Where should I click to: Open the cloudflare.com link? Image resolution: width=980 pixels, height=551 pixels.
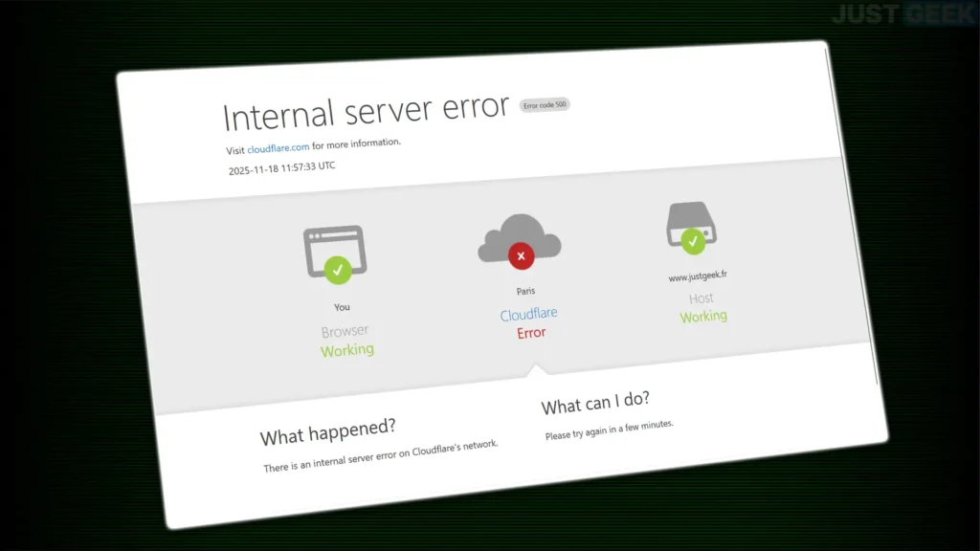tap(278, 148)
